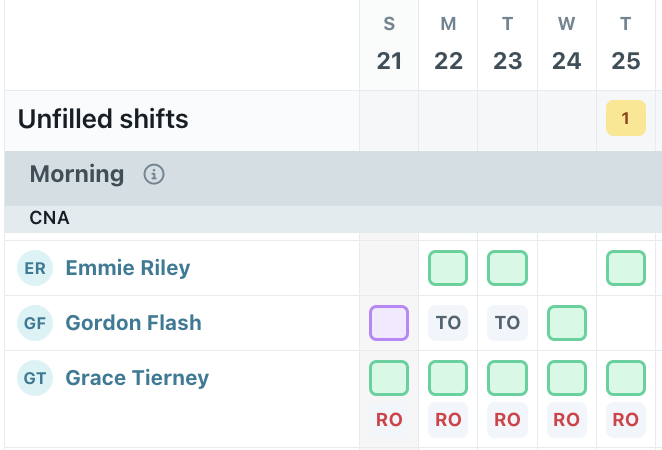Screen dimensions: 662x450
Task: Select Emmie Riley's shift on Monday 22
Action: [448, 268]
